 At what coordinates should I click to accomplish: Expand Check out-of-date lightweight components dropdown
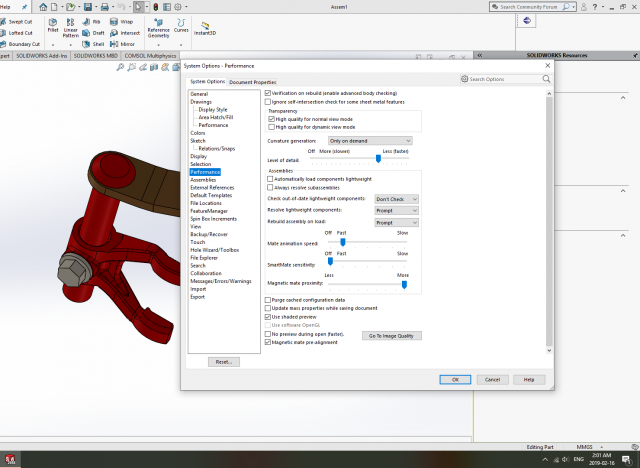[x=396, y=199]
